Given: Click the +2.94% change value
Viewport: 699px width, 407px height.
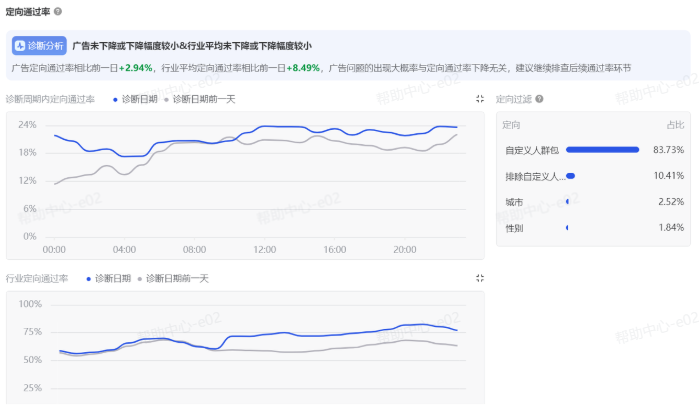Looking at the screenshot, I should [136, 68].
